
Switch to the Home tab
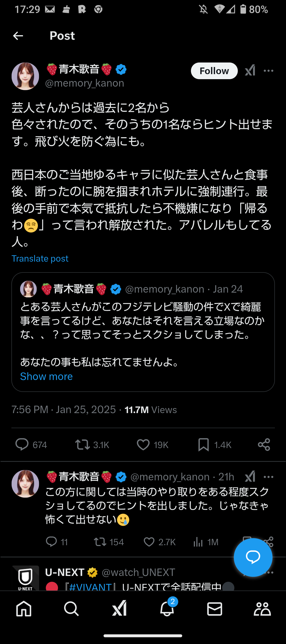point(24,609)
